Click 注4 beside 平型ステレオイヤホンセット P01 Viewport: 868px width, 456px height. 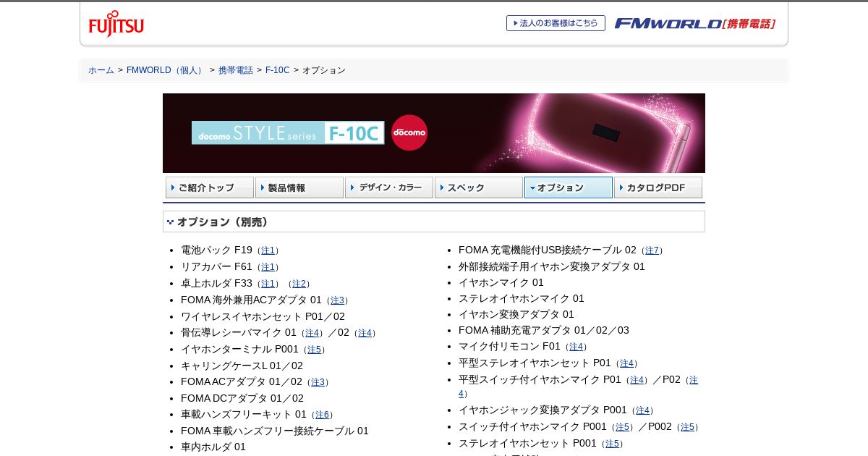click(x=626, y=363)
